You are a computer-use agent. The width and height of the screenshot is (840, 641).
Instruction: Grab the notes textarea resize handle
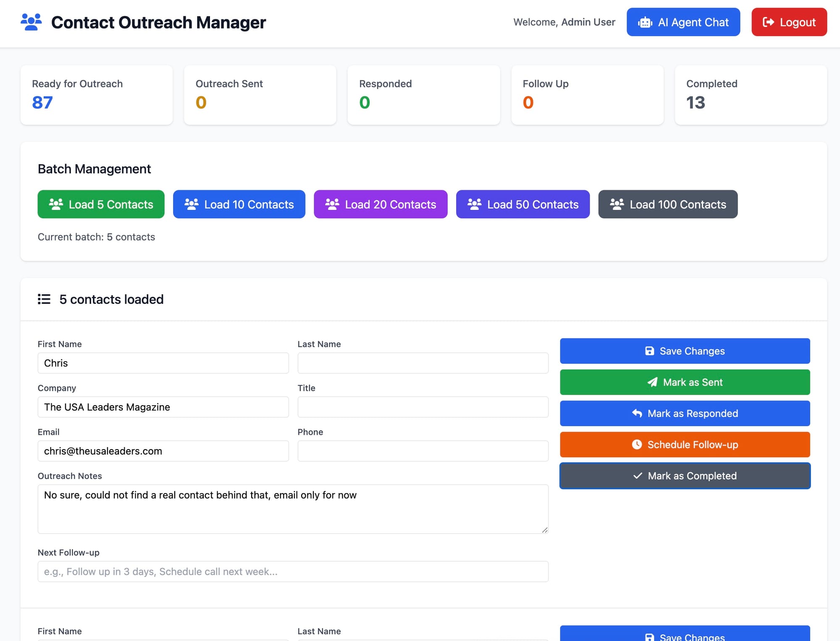pyautogui.click(x=545, y=530)
